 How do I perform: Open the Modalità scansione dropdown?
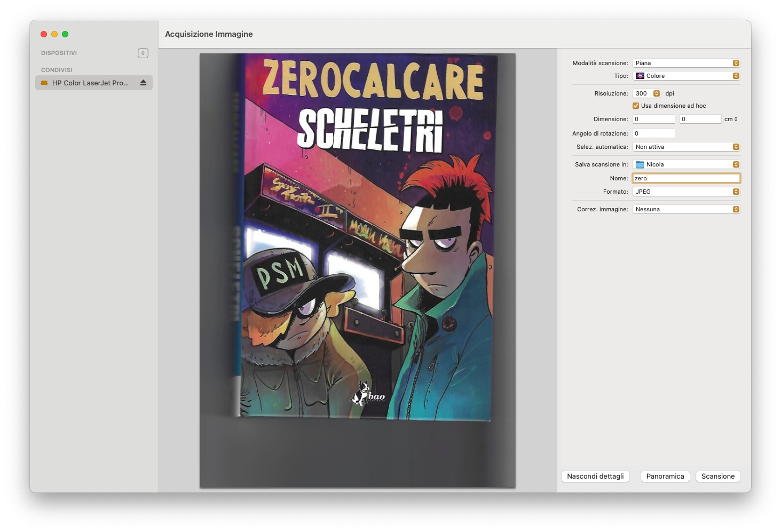click(x=686, y=63)
